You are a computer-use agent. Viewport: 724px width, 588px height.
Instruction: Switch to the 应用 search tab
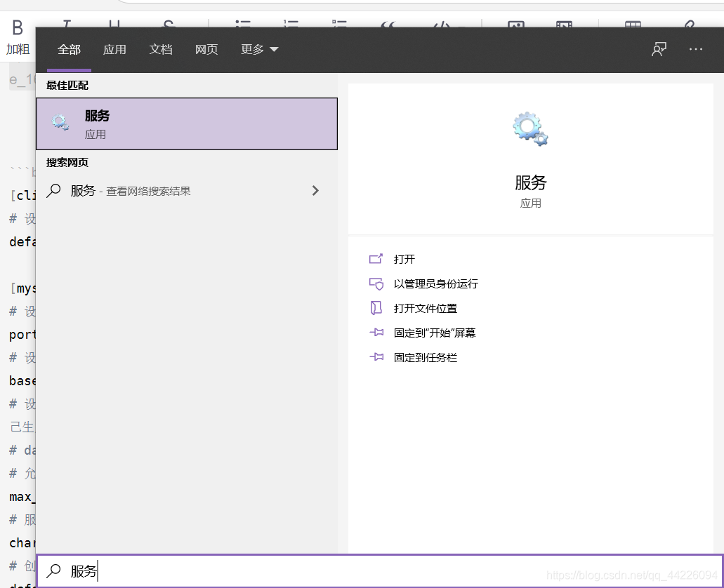114,49
